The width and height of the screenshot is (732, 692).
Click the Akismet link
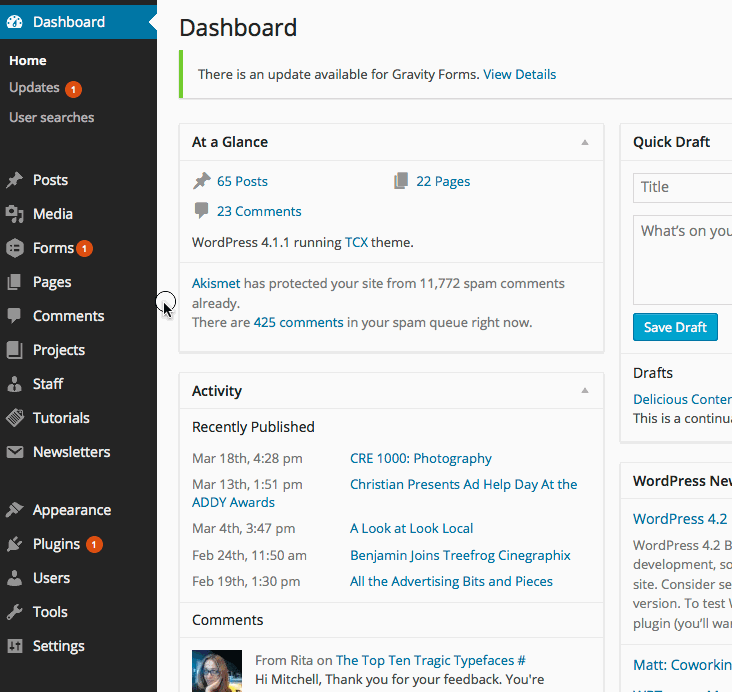[216, 283]
